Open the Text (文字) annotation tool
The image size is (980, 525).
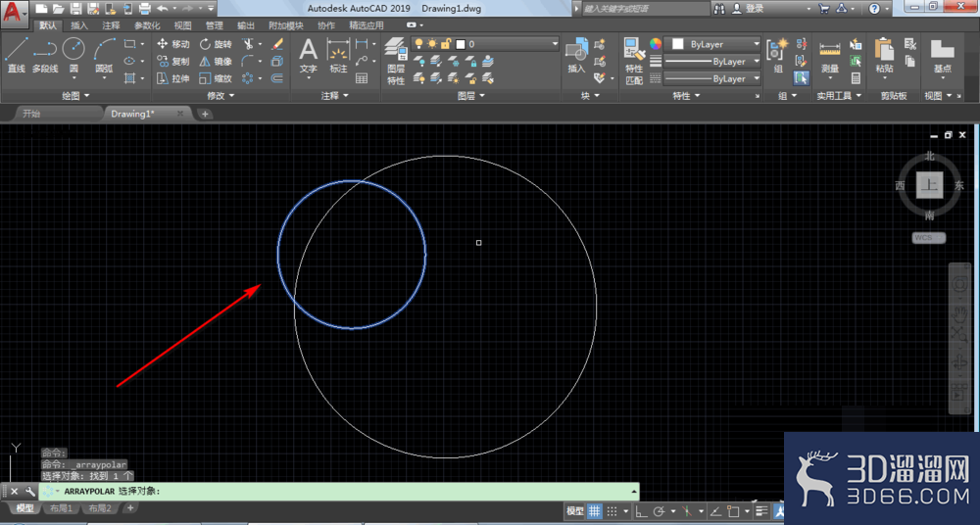[x=308, y=56]
